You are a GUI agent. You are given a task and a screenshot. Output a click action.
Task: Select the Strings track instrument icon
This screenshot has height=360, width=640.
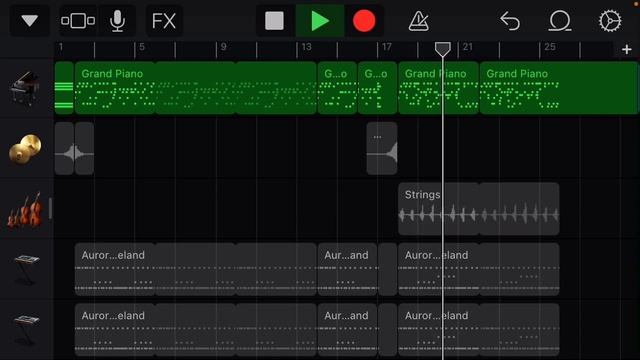pyautogui.click(x=25, y=210)
